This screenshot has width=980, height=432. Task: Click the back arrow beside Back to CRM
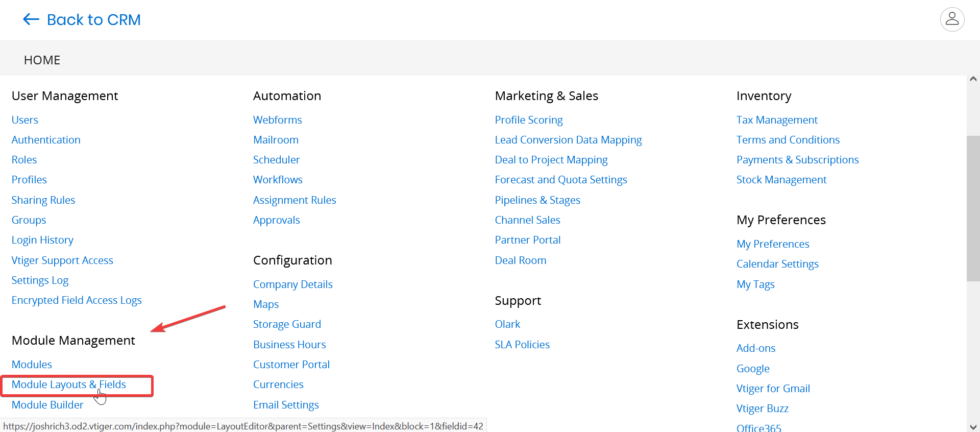[30, 19]
